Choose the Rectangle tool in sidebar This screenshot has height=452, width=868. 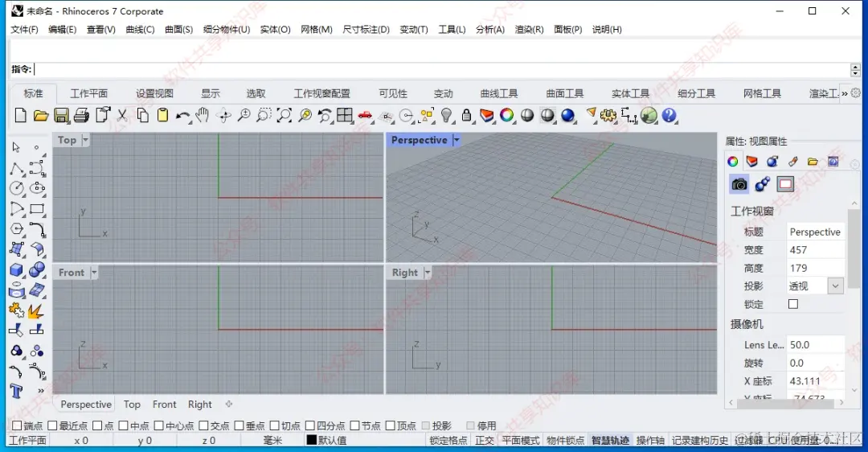click(x=37, y=209)
